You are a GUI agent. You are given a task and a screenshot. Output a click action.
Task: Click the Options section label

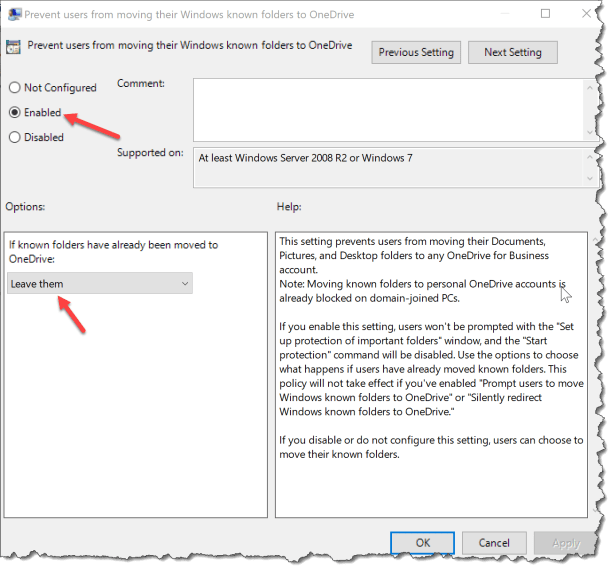click(27, 206)
